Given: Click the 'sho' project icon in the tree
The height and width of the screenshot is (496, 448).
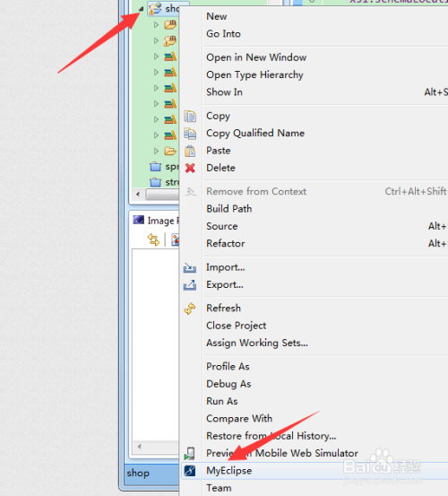Looking at the screenshot, I should click(155, 9).
